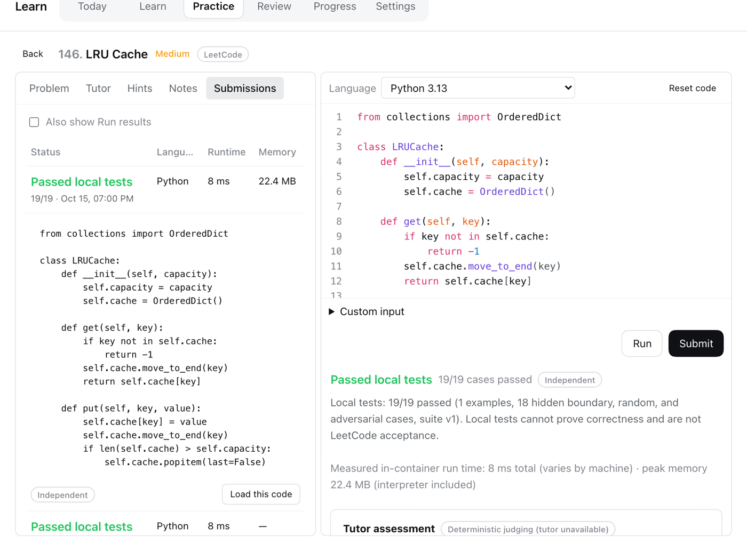Click the '19/19 cases passed' result text
The height and width of the screenshot is (560, 747).
click(x=485, y=380)
